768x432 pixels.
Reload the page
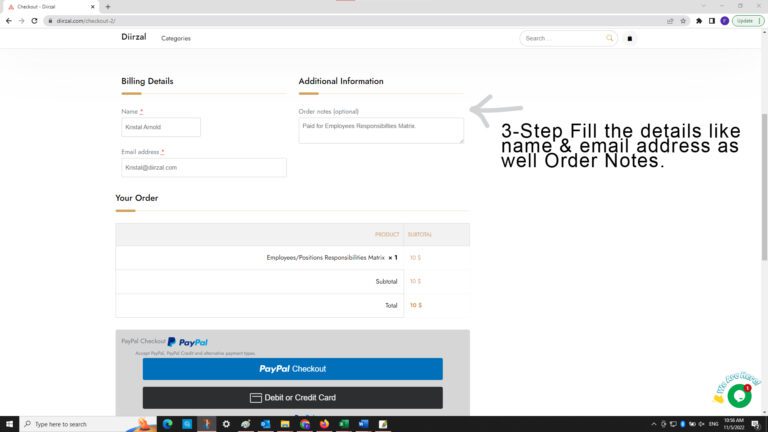34,21
